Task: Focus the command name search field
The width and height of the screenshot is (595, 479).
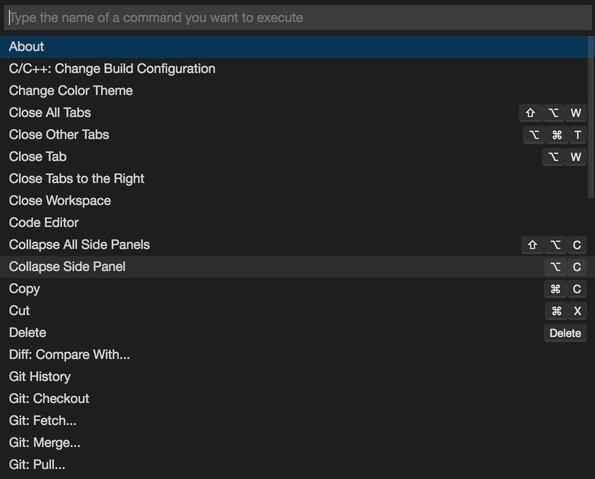Action: click(298, 17)
